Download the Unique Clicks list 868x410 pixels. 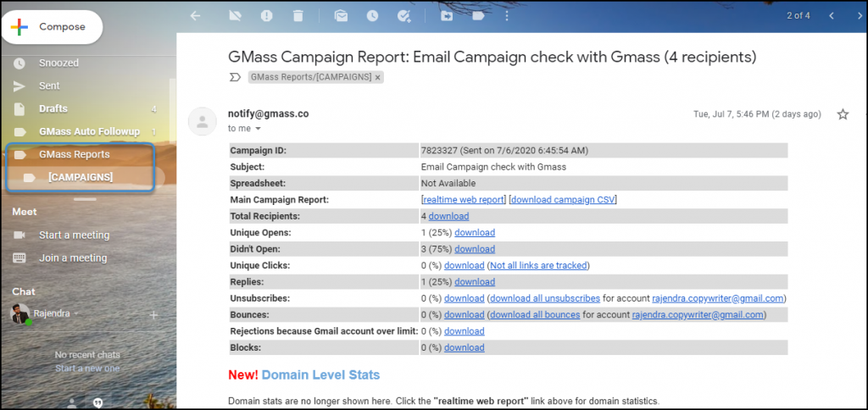click(465, 266)
